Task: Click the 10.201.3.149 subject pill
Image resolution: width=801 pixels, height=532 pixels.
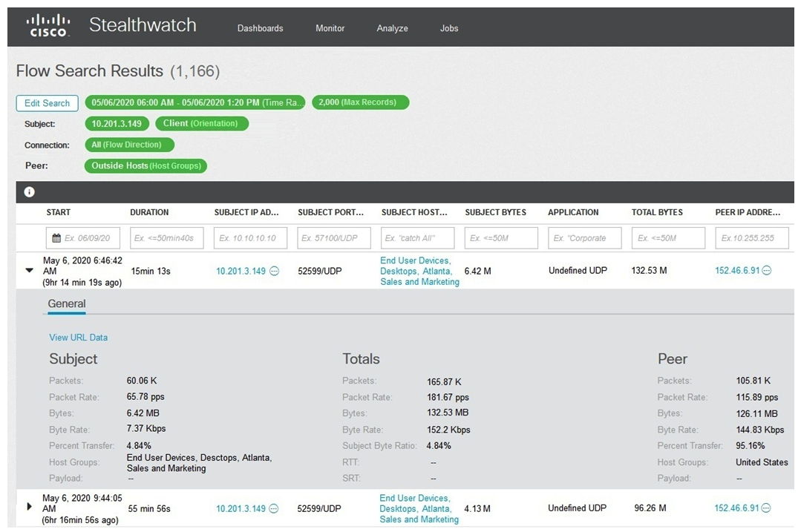Action: tap(117, 124)
